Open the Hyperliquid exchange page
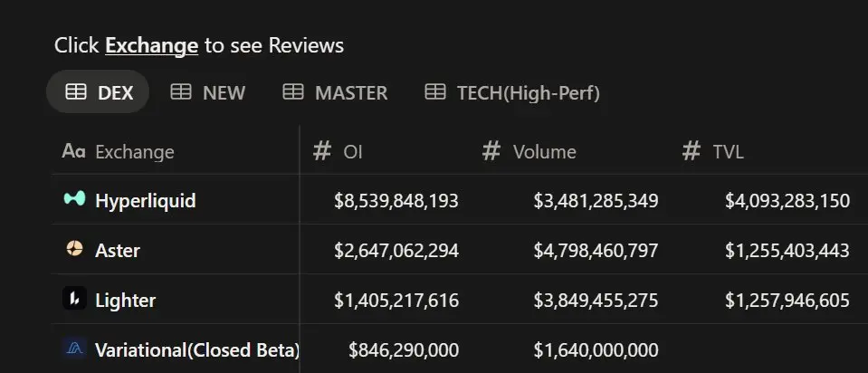 [146, 200]
